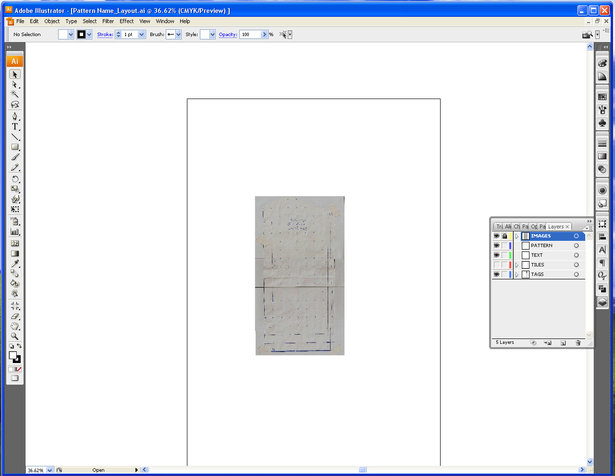Image resolution: width=615 pixels, height=476 pixels.
Task: Select the Pencil tool
Action: (x=15, y=167)
